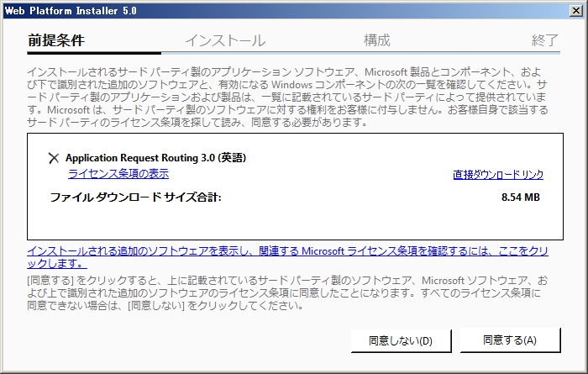Click the empty area inside the software list box
588x374 pixels.
294,223
